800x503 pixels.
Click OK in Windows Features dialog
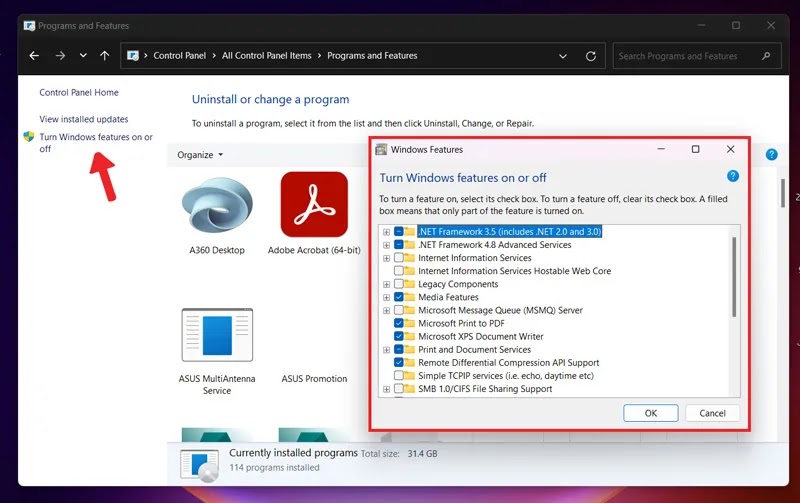pyautogui.click(x=651, y=413)
